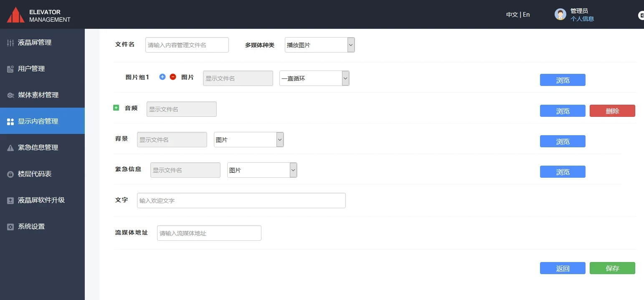The image size is (644, 300).
Task: Click the 系统设置 gear icon
Action: pos(10,227)
